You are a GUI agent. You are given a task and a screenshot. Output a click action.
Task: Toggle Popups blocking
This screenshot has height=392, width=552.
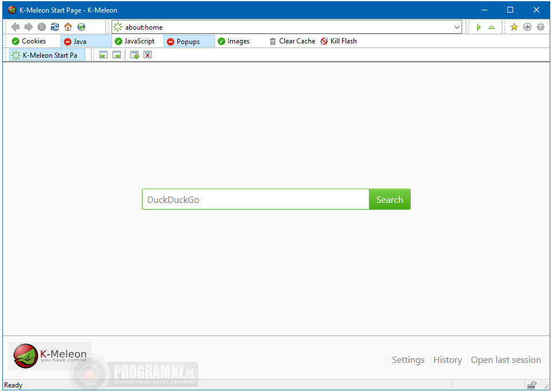tap(189, 41)
